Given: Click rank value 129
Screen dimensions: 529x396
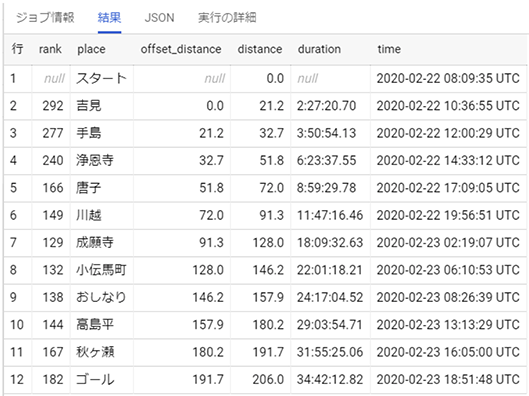Looking at the screenshot, I should (x=53, y=243).
